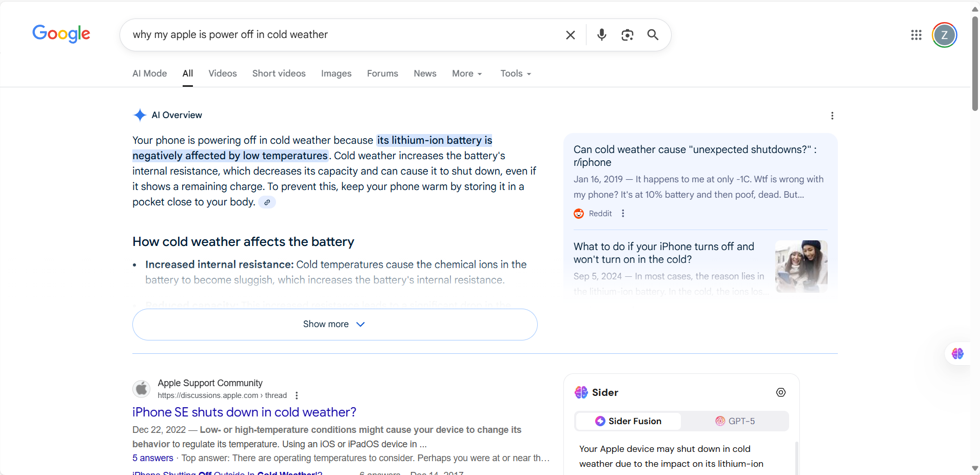Open the More search categories dropdown
Viewport: 980px width, 475px height.
pos(466,73)
